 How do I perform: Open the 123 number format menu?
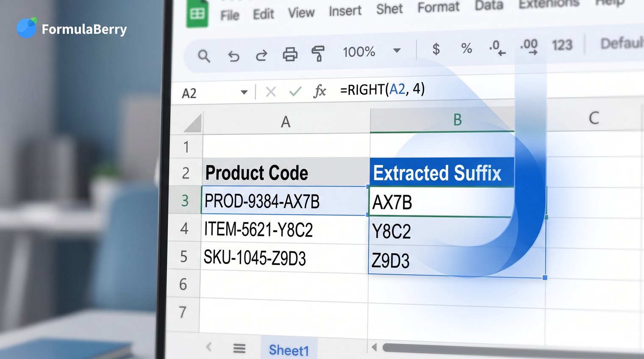click(x=562, y=44)
